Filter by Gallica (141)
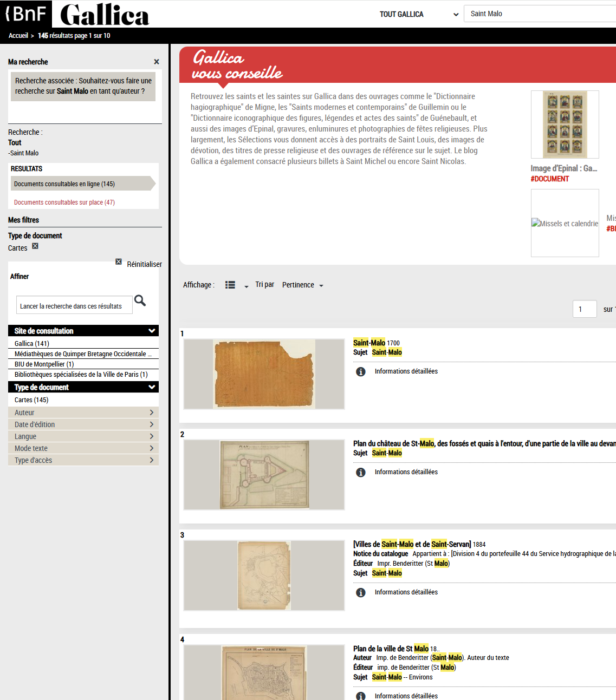The width and height of the screenshot is (616, 700). click(32, 343)
